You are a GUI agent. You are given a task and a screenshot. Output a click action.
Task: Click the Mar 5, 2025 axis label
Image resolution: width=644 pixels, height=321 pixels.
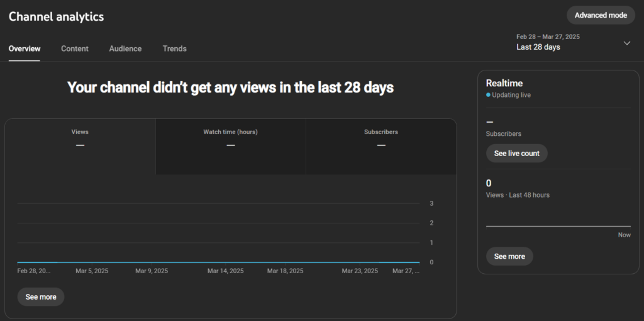point(92,271)
